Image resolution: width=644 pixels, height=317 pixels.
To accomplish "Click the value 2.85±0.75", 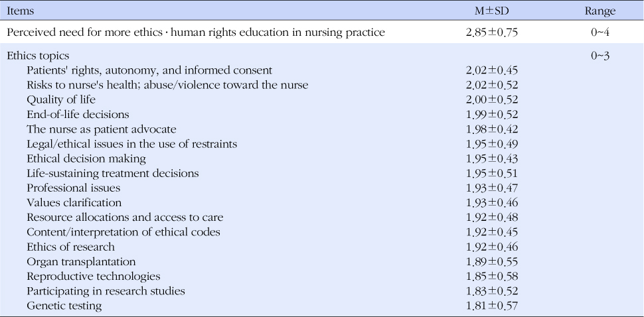I will 491,32.
